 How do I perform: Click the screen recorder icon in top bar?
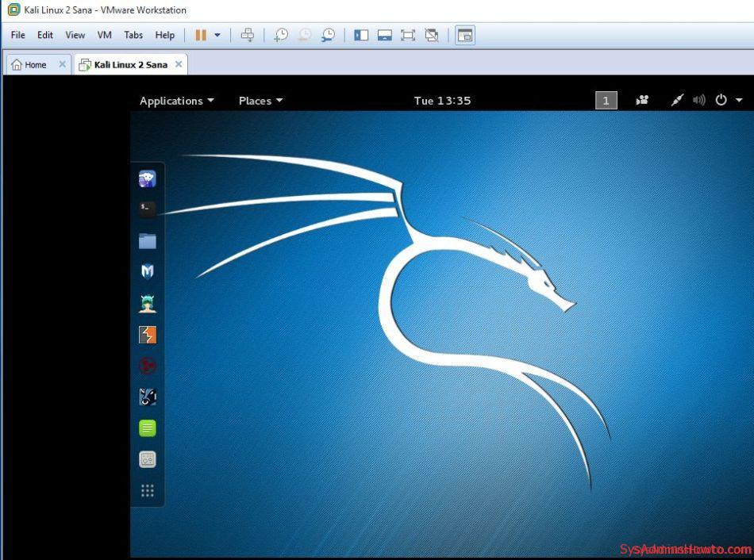642,100
